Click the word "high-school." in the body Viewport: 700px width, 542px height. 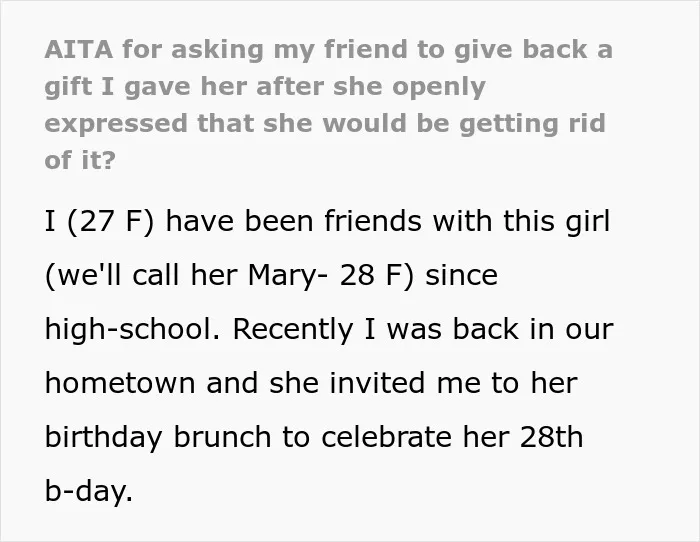tap(133, 329)
